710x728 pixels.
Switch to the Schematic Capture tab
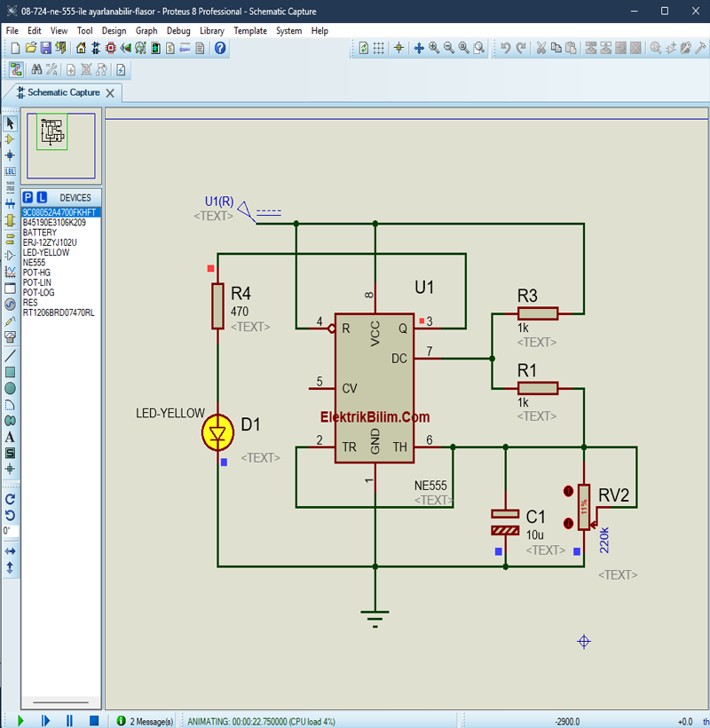(x=64, y=92)
